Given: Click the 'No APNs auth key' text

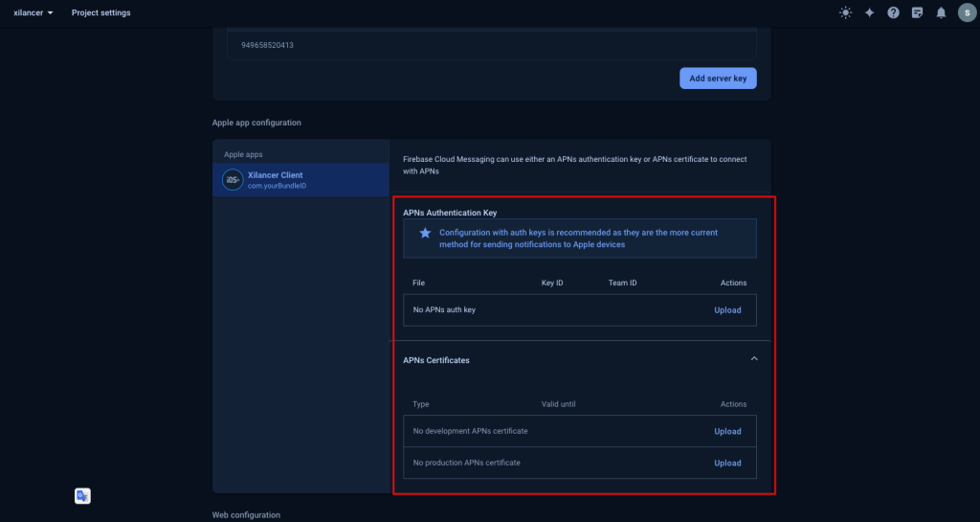Looking at the screenshot, I should pos(444,309).
